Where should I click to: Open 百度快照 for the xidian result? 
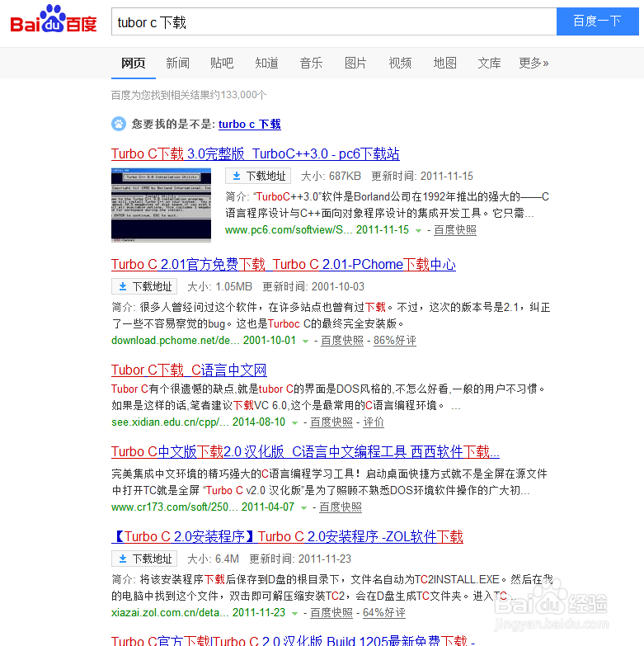(x=331, y=422)
